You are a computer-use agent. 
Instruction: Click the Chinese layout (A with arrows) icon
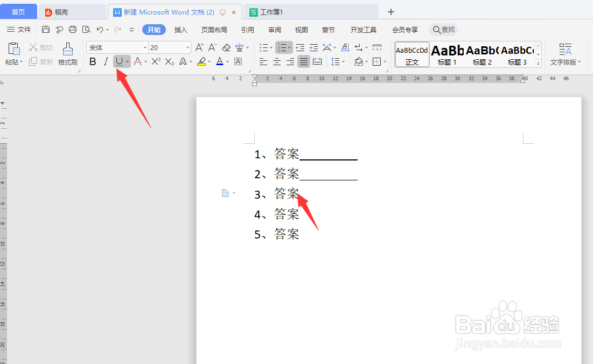click(x=327, y=47)
